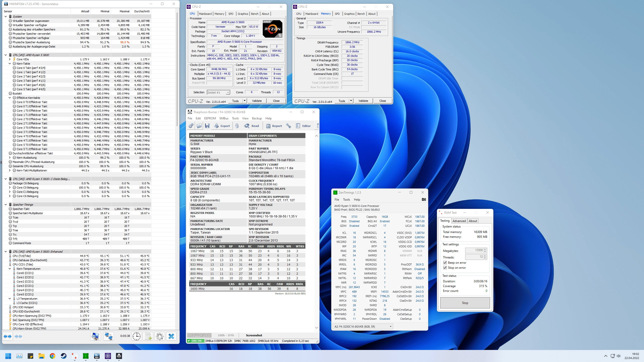The image size is (644, 362).
Task: Click the HWiNFO clock reset timer icon
Action: point(137,336)
